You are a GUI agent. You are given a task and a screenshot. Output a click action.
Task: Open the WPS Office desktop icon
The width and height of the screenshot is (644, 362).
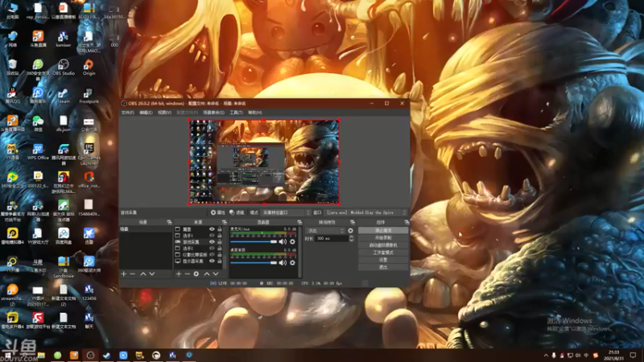tap(38, 151)
